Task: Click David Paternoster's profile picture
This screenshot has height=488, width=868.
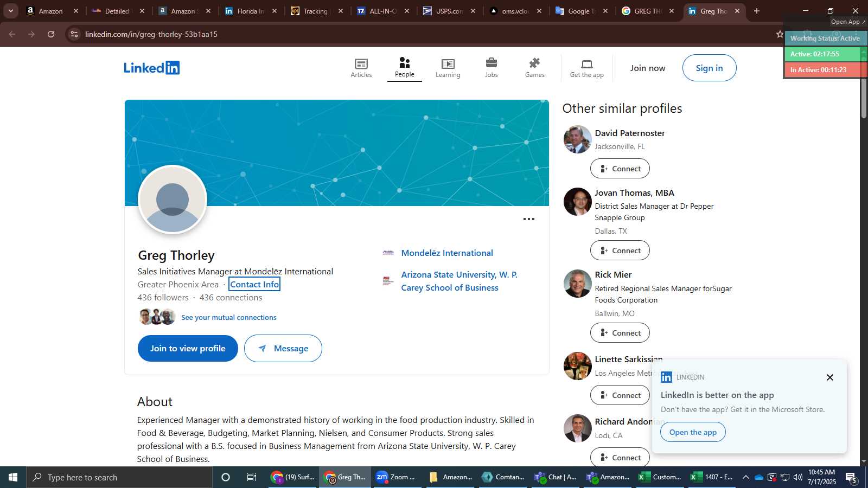Action: [577, 139]
